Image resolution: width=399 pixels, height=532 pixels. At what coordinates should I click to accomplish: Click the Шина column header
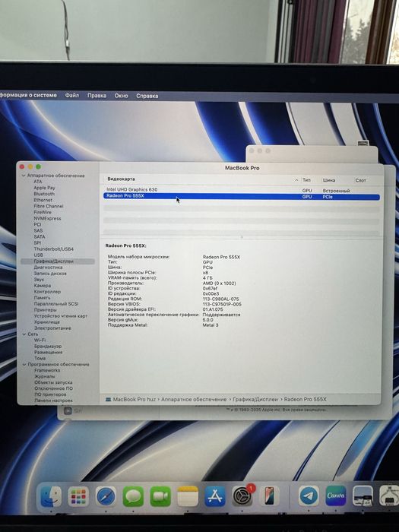pos(329,180)
